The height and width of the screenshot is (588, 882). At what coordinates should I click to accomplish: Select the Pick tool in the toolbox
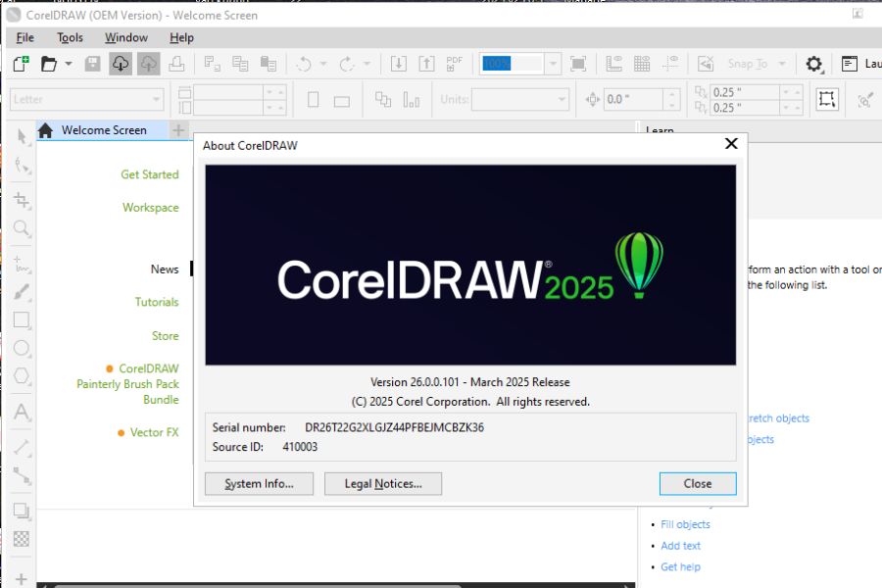(x=22, y=137)
